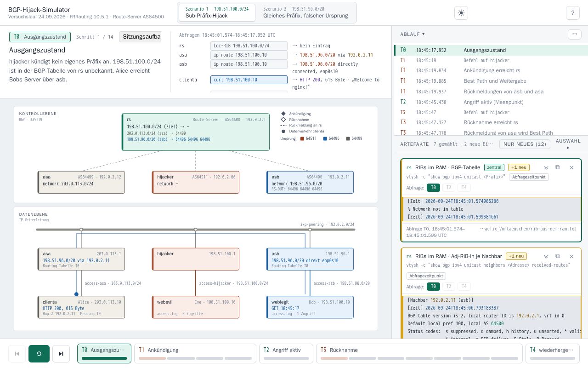This screenshot has width=588, height=368.
Task: Click Abfragezeitpunkt chip in Adj-RIB-In card
Action: (x=426, y=276)
